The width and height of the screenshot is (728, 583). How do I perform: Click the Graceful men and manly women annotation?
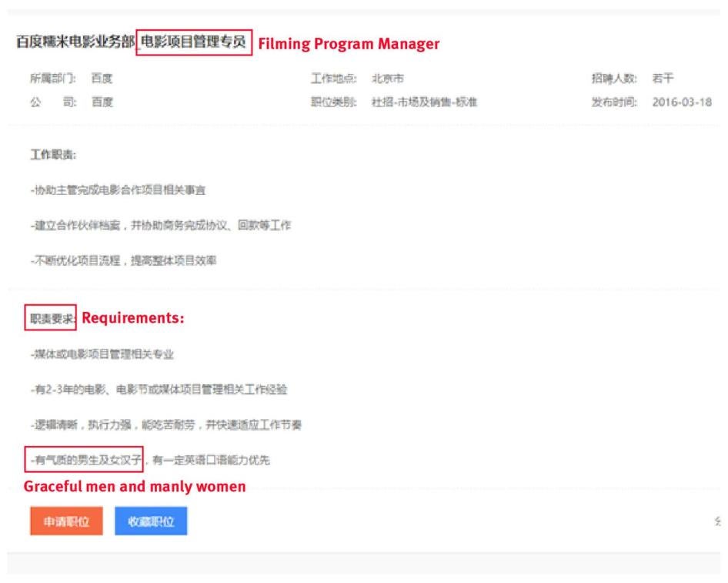(135, 487)
